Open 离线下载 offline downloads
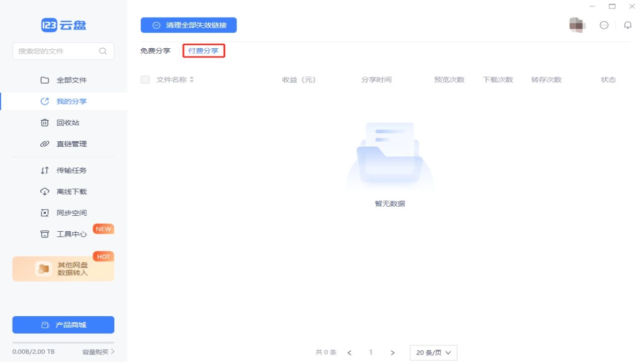644x362 pixels. 71,192
